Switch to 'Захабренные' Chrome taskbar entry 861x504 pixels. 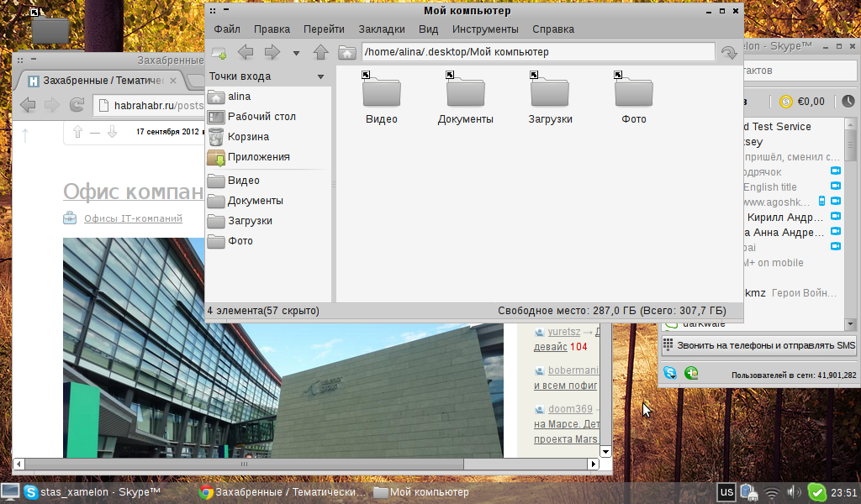(283, 492)
